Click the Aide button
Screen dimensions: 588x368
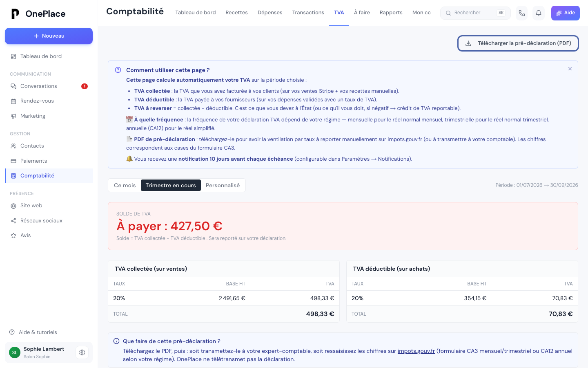(x=566, y=13)
